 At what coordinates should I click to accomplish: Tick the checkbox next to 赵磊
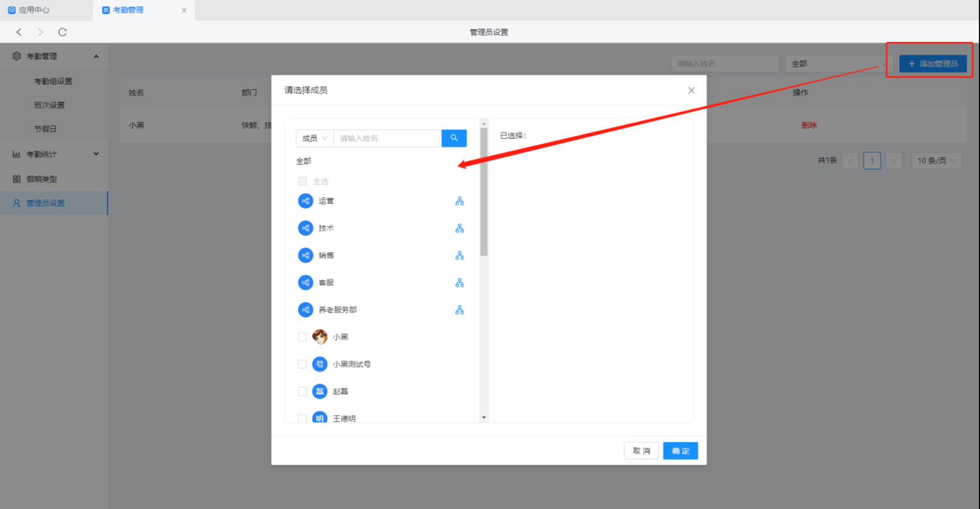303,392
